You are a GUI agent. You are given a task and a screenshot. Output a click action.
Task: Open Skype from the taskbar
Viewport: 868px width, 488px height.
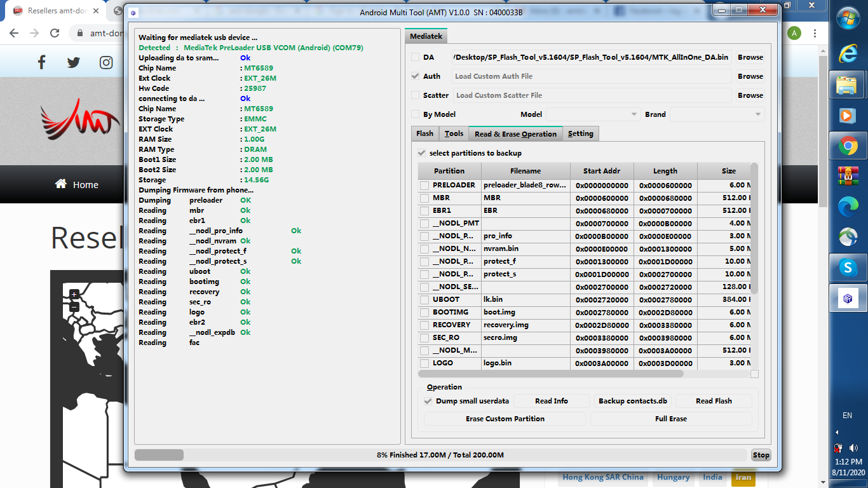click(848, 268)
